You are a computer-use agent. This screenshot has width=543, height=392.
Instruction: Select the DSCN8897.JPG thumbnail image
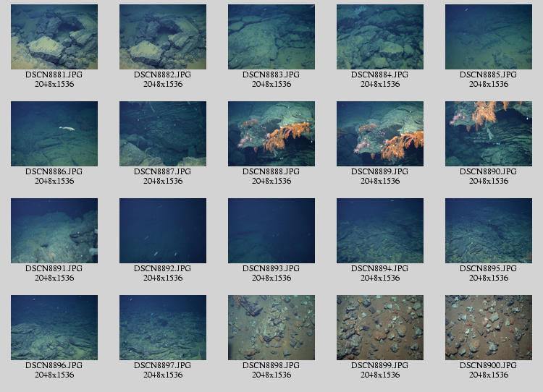point(163,328)
